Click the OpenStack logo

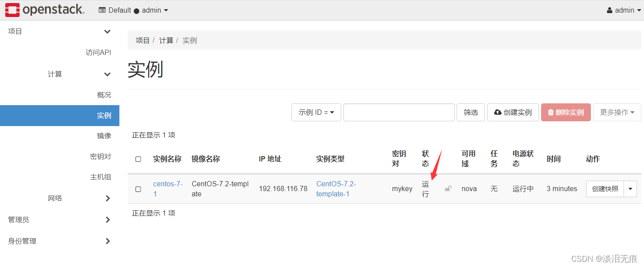45,10
